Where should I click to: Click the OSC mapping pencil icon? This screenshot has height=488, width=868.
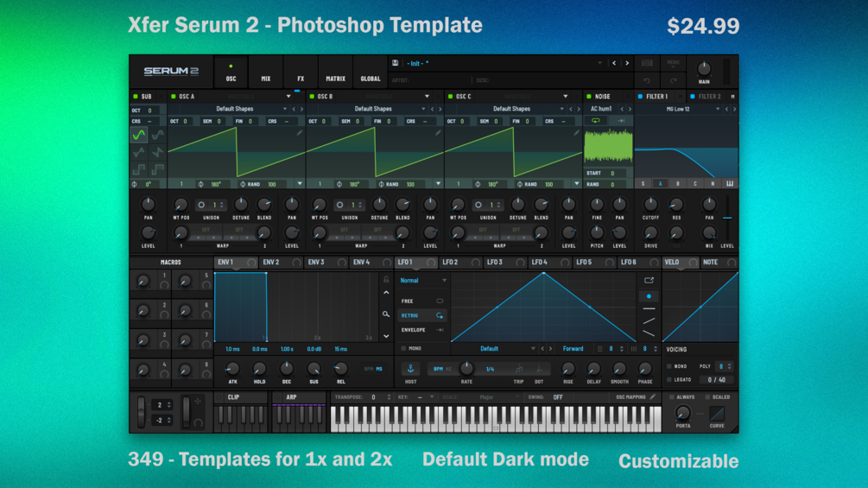653,396
